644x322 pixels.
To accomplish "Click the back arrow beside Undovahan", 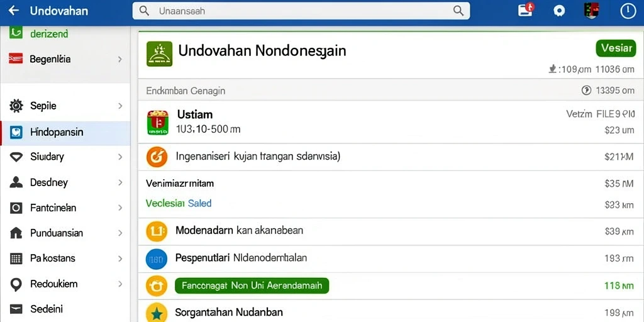I will click(x=14, y=11).
